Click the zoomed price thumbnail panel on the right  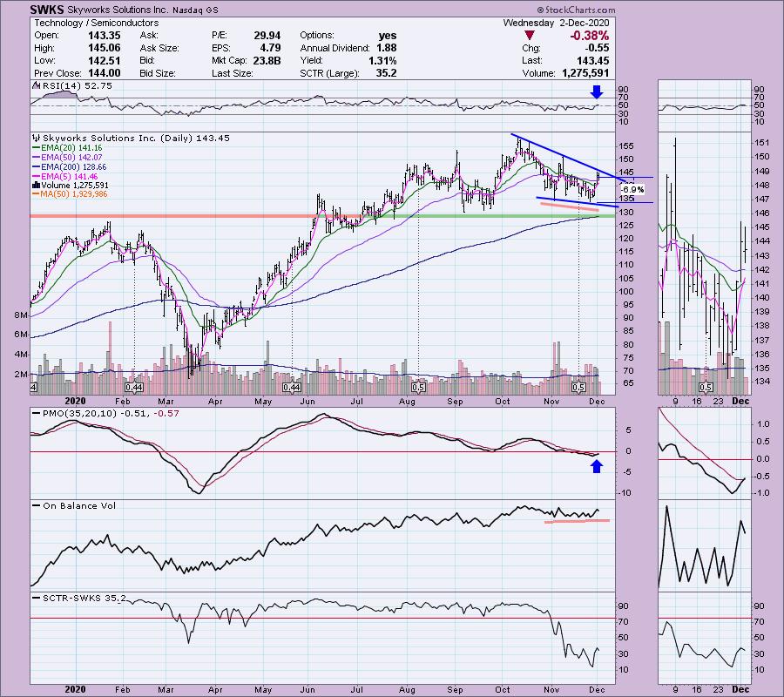[705, 263]
